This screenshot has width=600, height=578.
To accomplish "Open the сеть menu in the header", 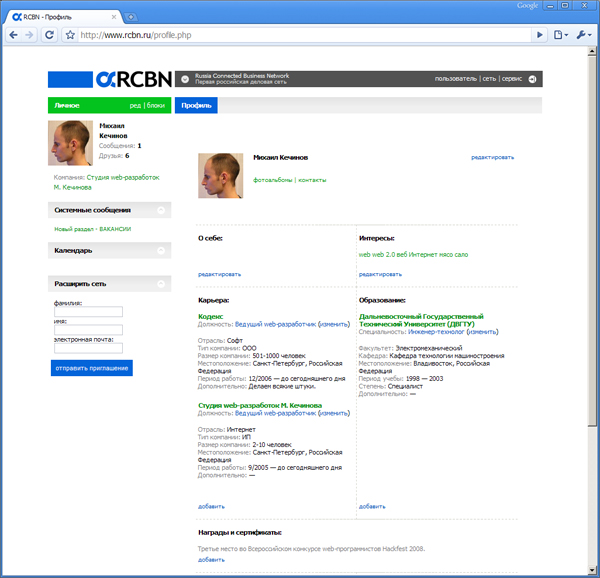I will 489,79.
